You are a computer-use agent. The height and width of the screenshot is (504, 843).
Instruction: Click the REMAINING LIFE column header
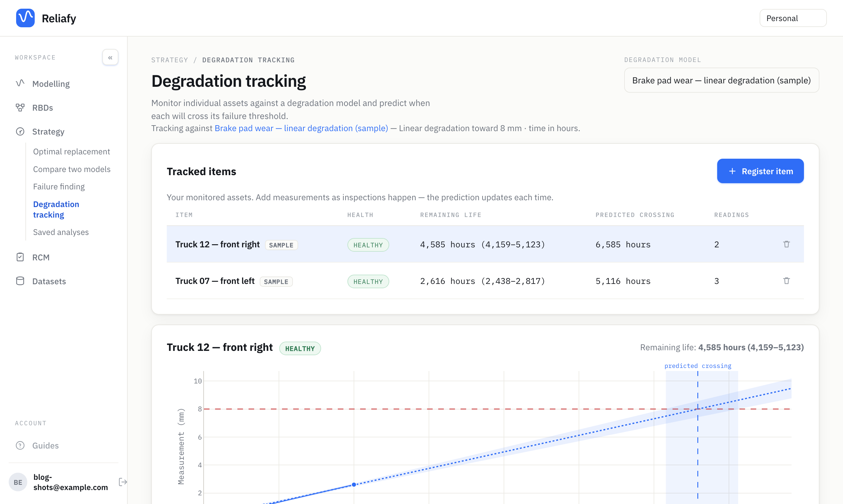451,215
